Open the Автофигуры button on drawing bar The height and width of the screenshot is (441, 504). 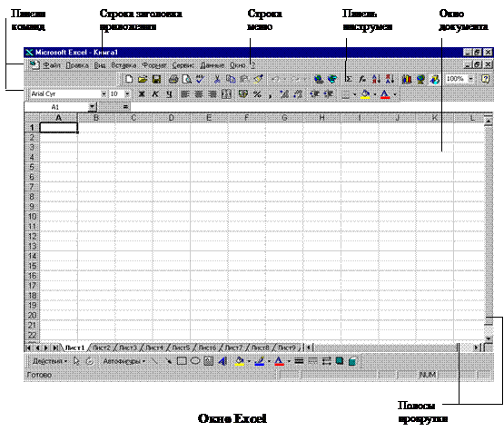click(124, 361)
